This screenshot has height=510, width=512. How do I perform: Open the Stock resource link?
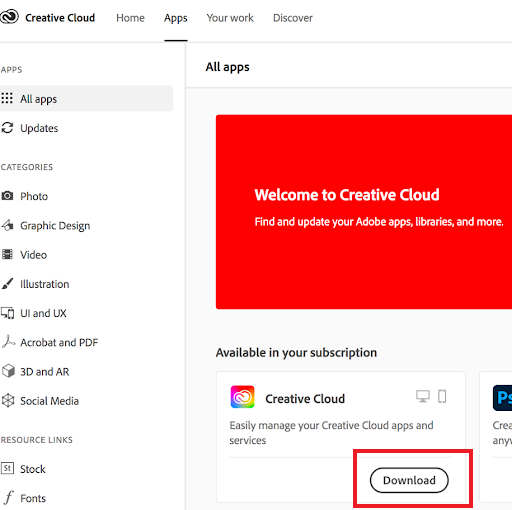(x=33, y=469)
